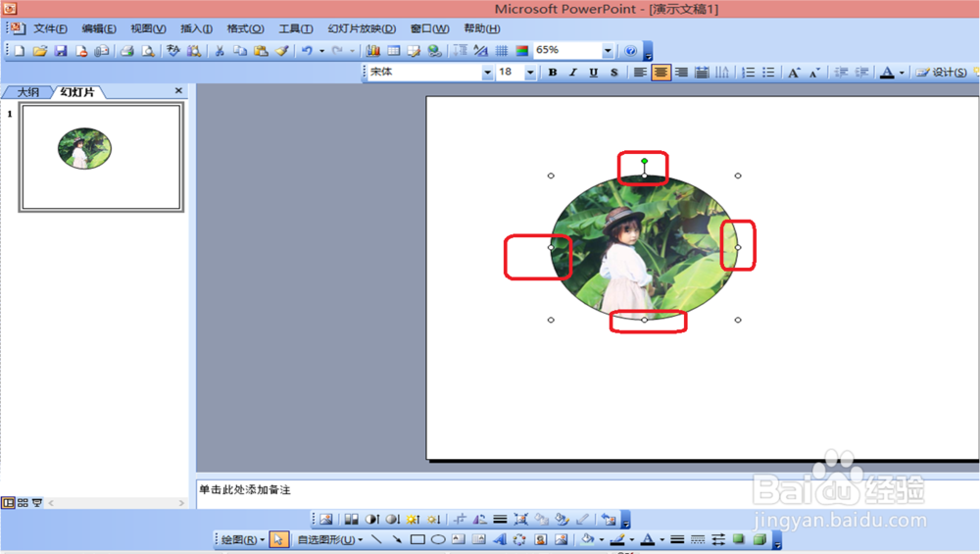
Task: Insert table icon in standard toolbar
Action: pyautogui.click(x=394, y=51)
